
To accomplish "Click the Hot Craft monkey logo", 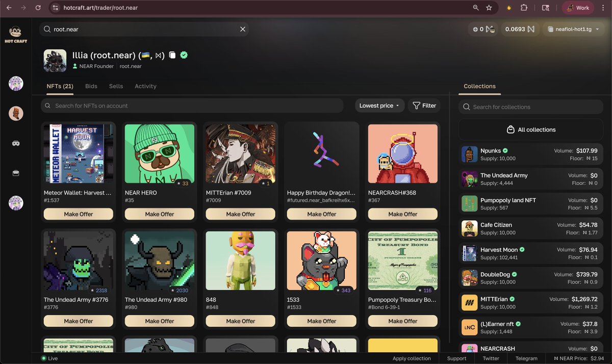I will (x=16, y=33).
